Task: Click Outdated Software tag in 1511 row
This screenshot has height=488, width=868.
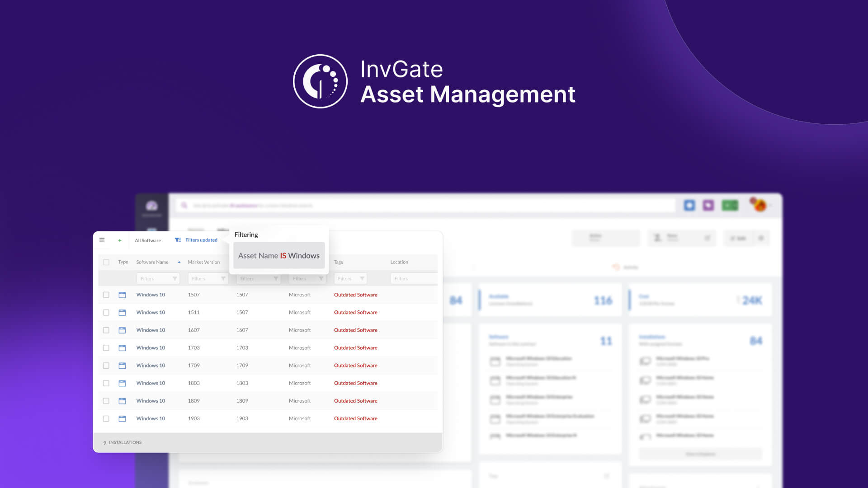Action: [356, 312]
